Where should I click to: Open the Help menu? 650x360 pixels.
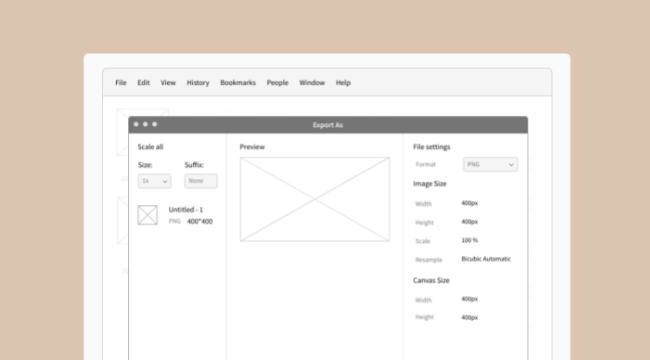343,83
